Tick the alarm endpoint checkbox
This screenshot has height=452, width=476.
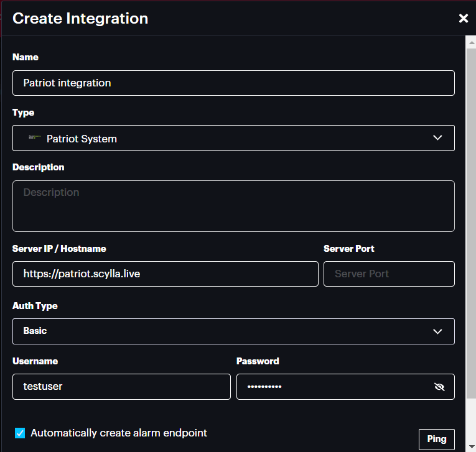pos(20,433)
